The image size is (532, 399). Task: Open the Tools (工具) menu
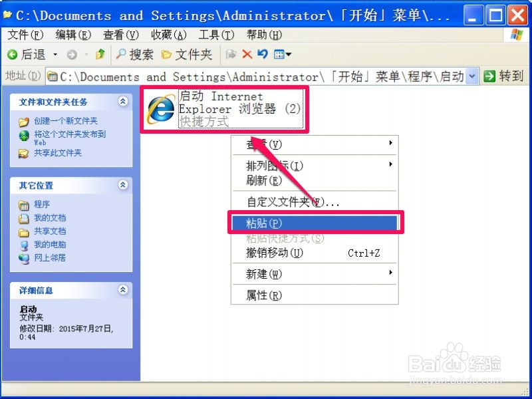(216, 35)
